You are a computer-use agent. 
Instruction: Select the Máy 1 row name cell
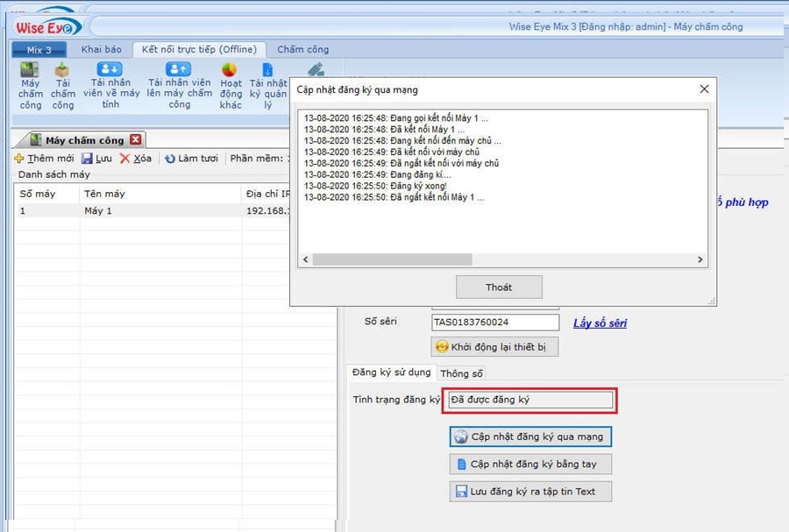tap(160, 210)
